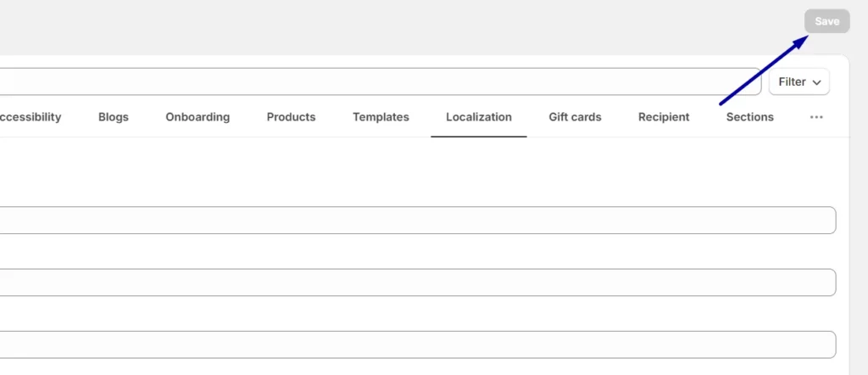Screen dimensions: 868x375
Task: Select the partially visible Accessibility tab
Action: coord(31,117)
